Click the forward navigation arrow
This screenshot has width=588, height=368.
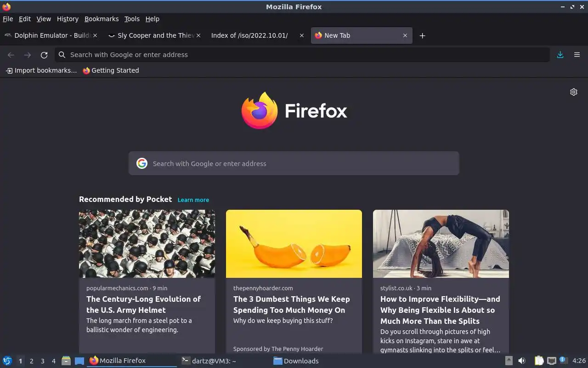click(28, 55)
